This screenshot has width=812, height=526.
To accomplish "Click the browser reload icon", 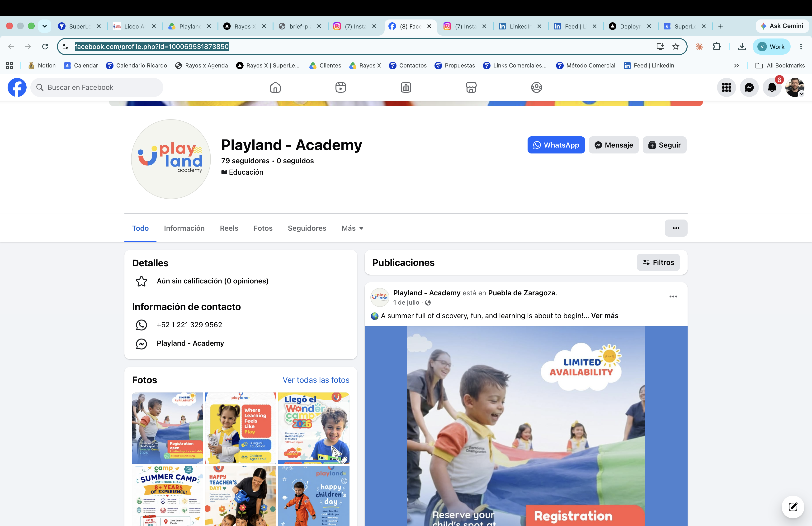I will coord(45,46).
